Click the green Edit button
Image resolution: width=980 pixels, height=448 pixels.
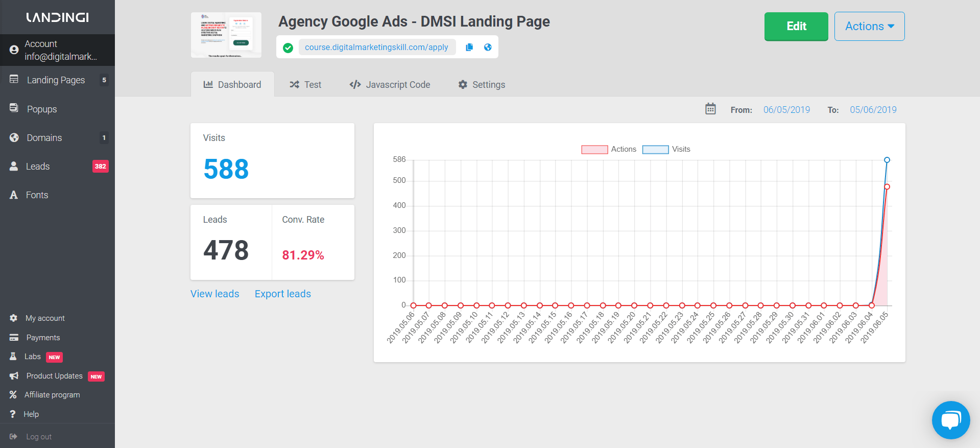796,26
